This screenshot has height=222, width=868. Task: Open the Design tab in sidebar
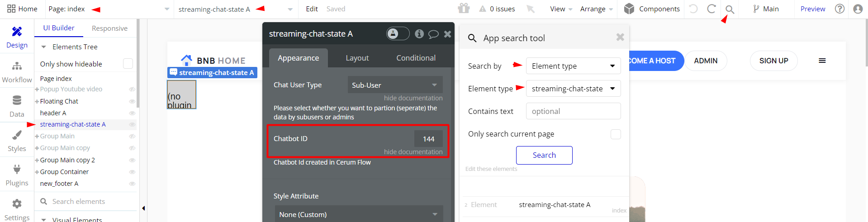click(x=17, y=37)
